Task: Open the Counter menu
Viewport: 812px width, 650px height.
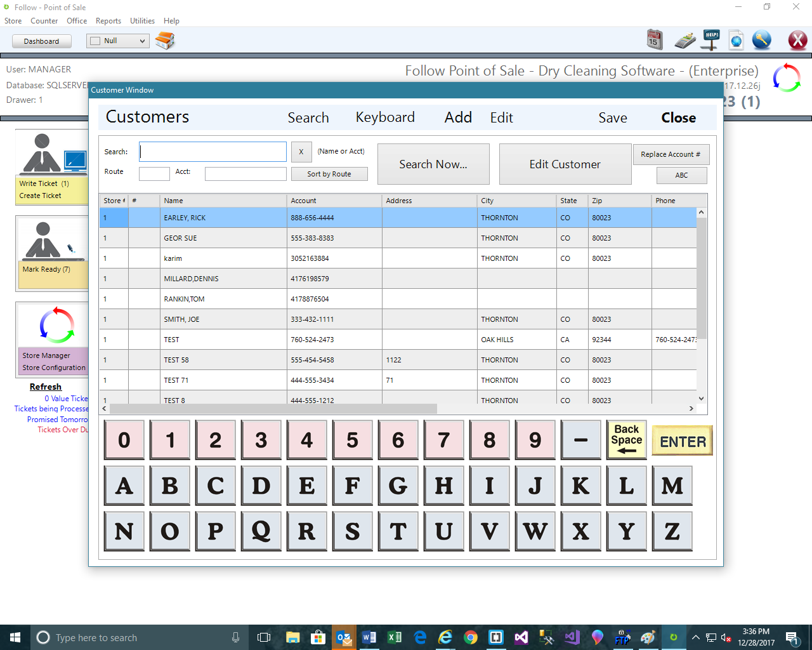Action: [44, 21]
